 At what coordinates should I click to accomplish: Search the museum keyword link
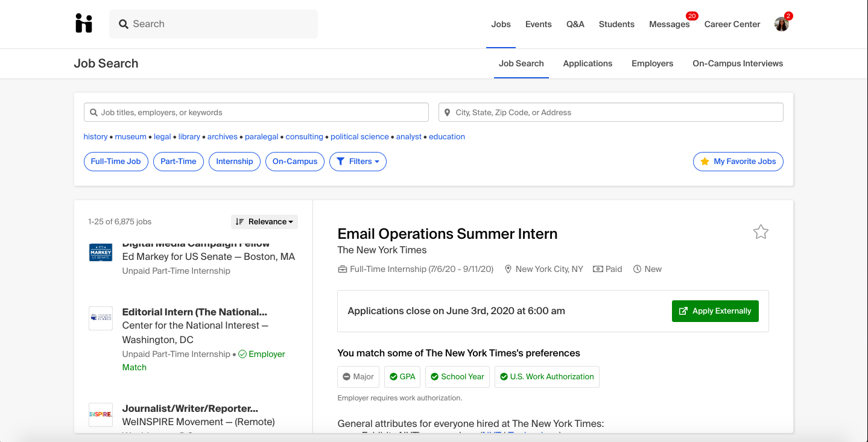coord(131,137)
